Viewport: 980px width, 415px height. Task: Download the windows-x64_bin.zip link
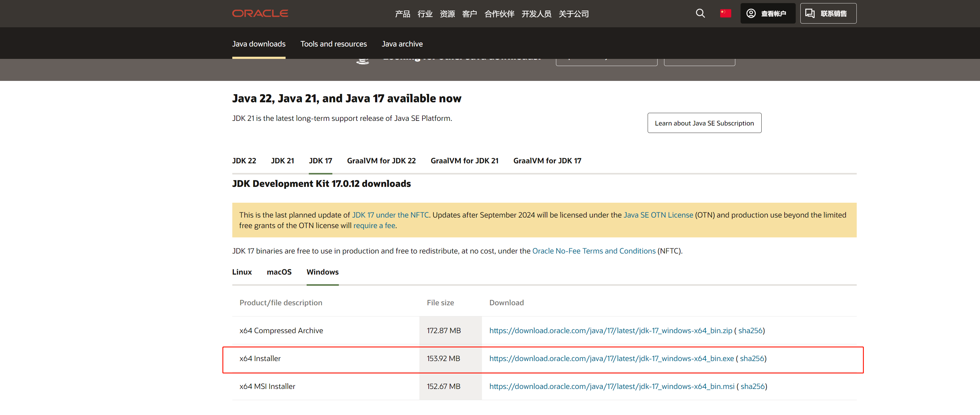(x=610, y=330)
